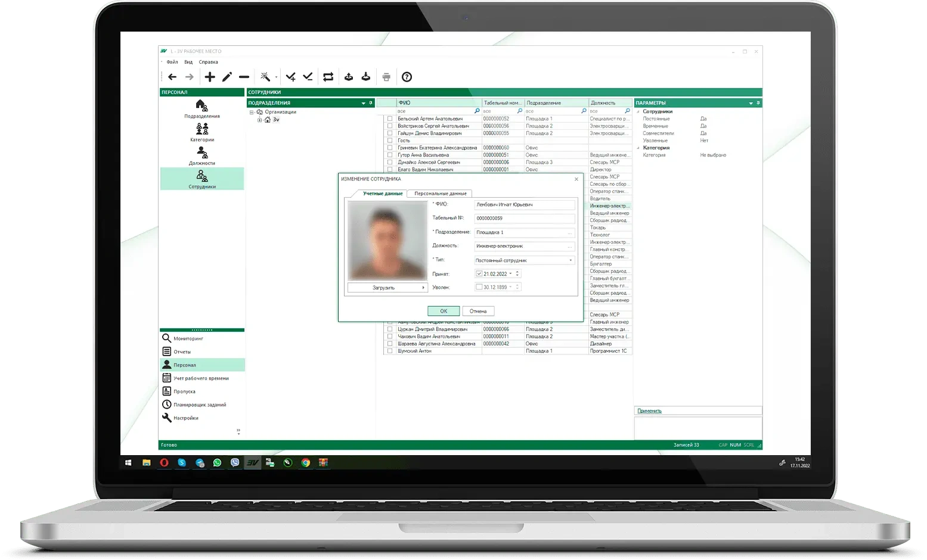Screen dimensions: 927x560
Task: Enable the Уволен date checkbox
Action: 479,287
